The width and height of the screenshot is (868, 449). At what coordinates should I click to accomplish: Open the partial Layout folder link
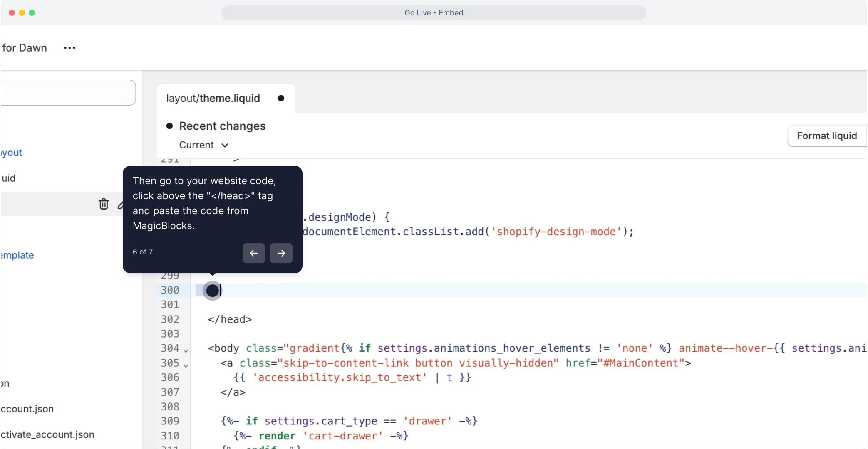(12, 153)
